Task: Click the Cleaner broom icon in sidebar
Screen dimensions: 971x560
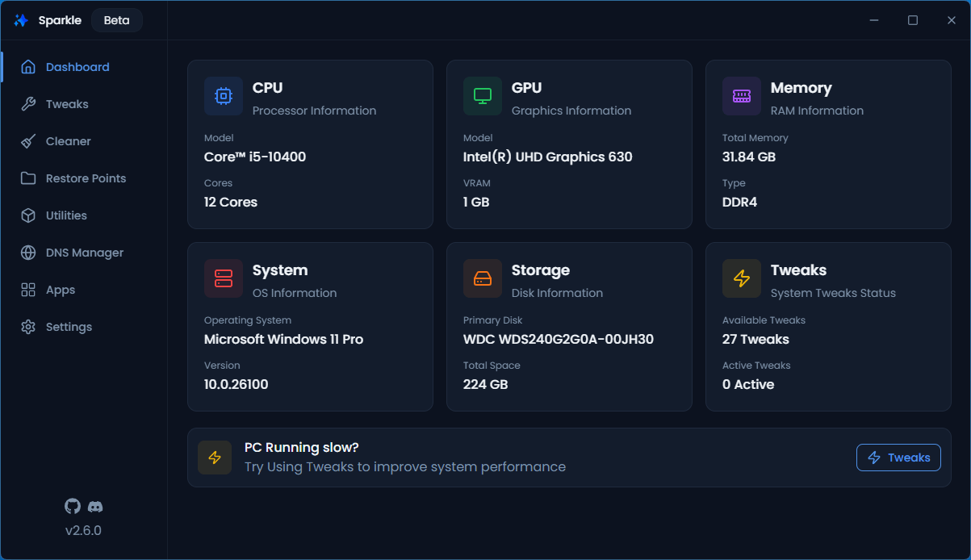Action: [x=28, y=141]
